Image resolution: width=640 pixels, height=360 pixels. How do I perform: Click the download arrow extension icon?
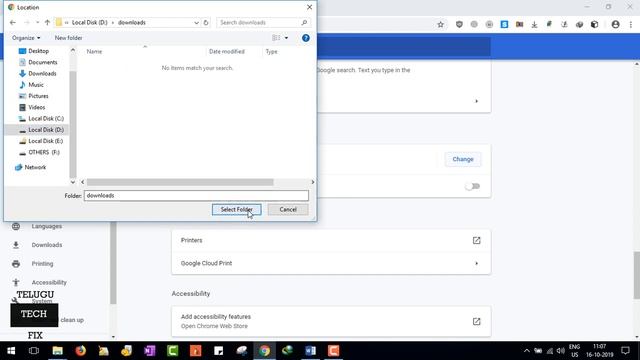[534, 24]
